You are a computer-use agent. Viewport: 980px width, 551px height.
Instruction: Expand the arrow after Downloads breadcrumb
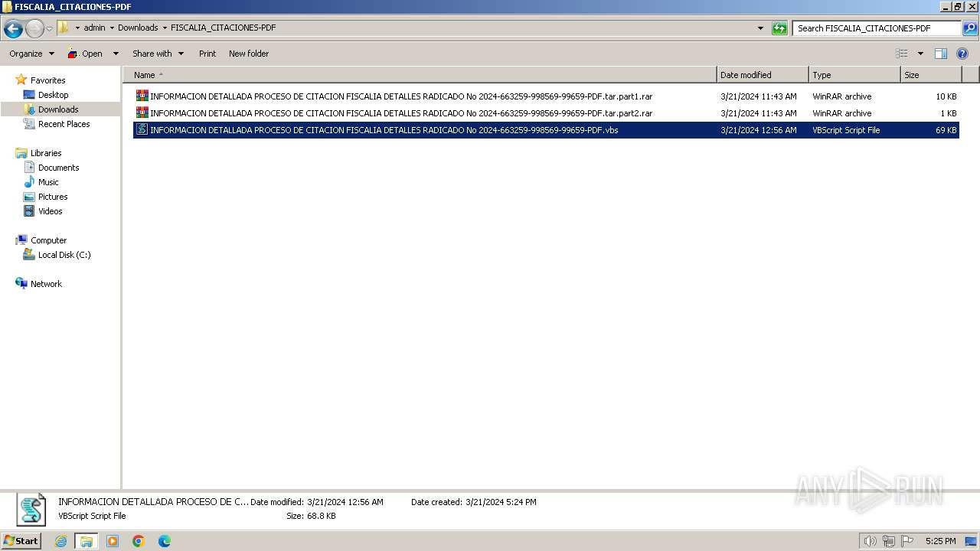[165, 28]
